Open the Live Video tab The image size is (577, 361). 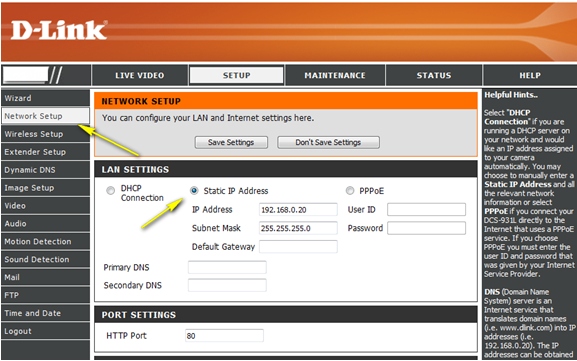[x=139, y=75]
